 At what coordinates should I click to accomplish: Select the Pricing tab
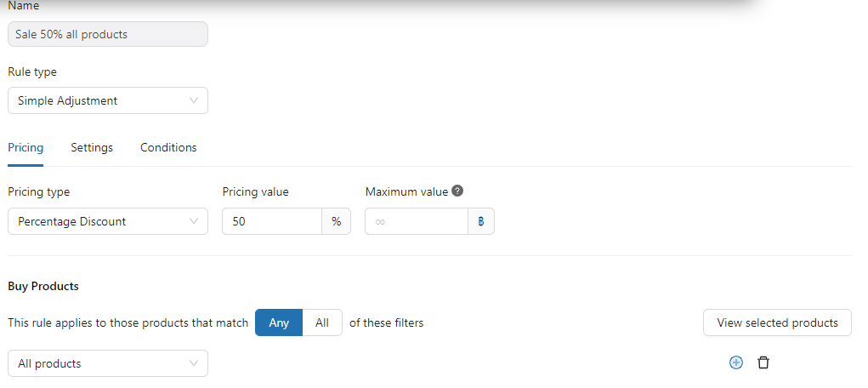coord(26,147)
